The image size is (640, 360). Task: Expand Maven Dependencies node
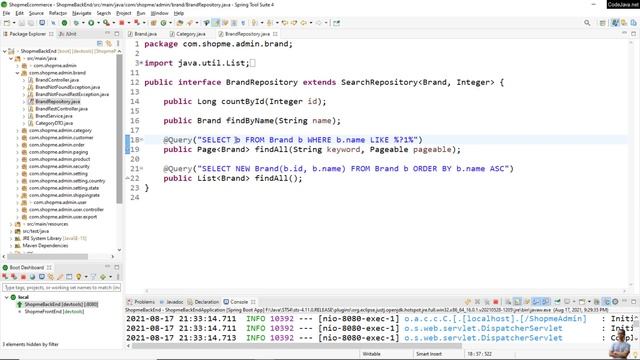pos(11,246)
